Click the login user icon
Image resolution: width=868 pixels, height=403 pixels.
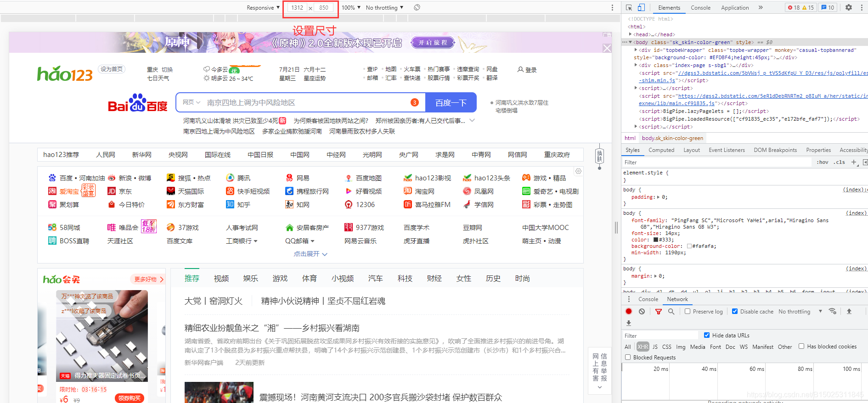[520, 70]
